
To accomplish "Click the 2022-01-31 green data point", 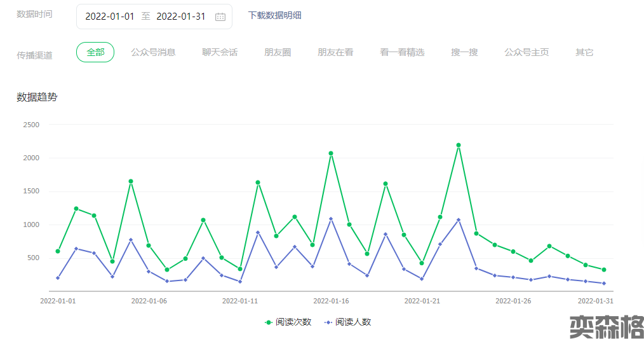I will 604,270.
